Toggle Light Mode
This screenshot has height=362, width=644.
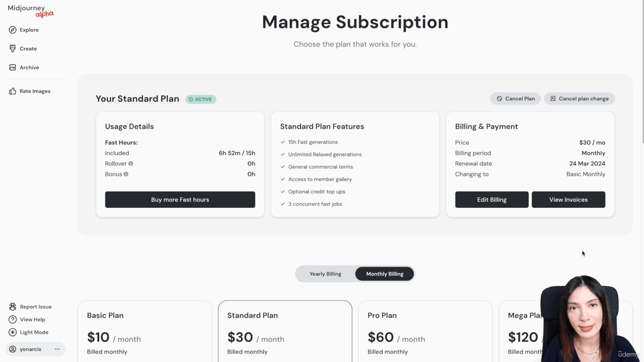click(x=29, y=332)
